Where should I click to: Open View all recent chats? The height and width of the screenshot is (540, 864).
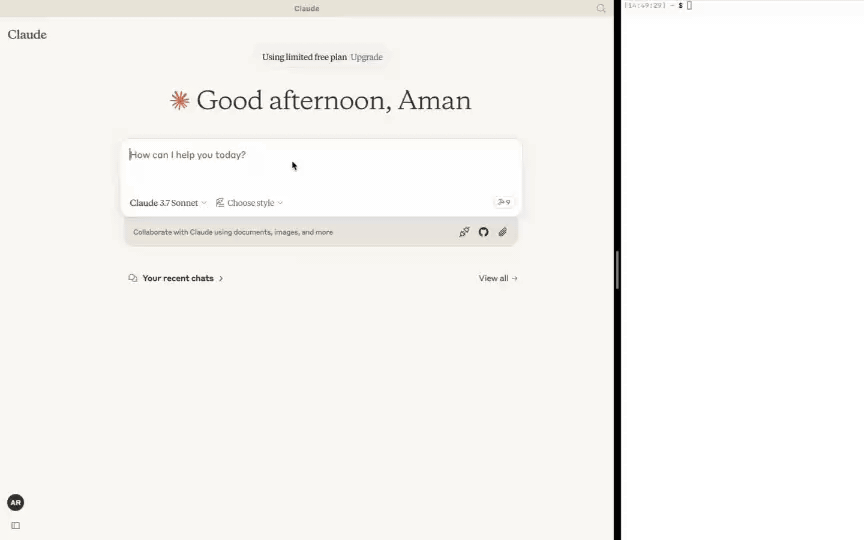coord(497,278)
